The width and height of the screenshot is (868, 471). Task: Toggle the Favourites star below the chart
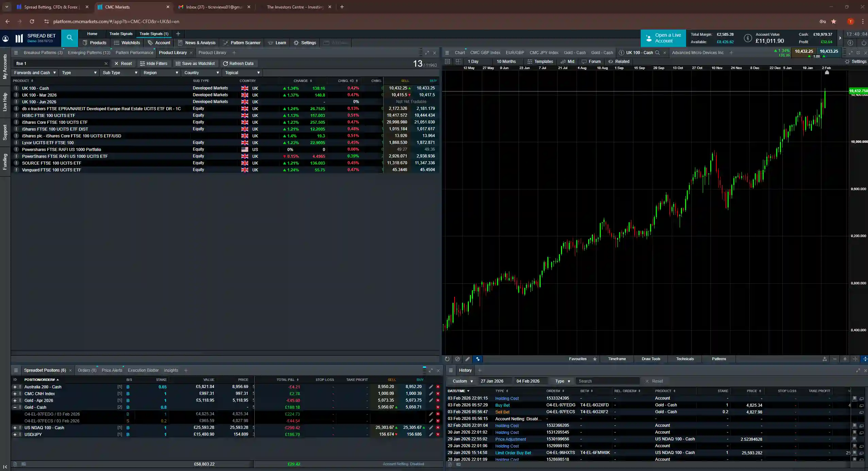(x=595, y=359)
